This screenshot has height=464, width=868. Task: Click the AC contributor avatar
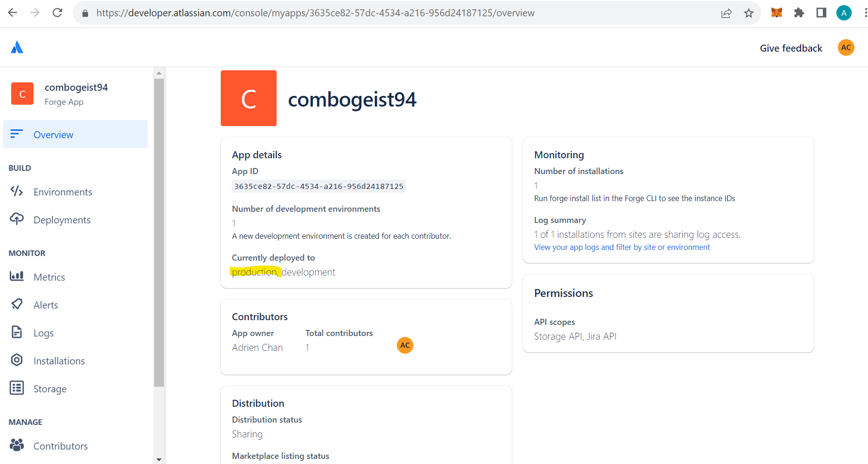pos(405,345)
